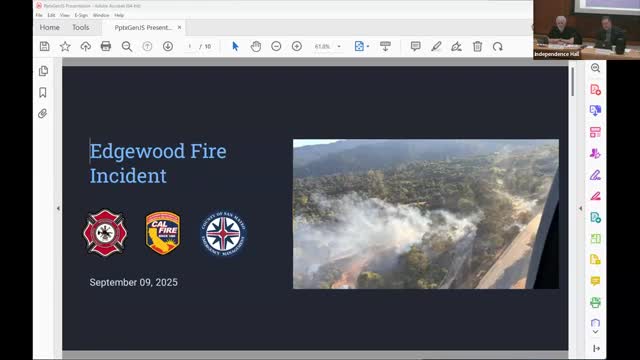Screen dimensions: 640x360
Task: Upload the file using the cloud icon
Action: [85, 47]
